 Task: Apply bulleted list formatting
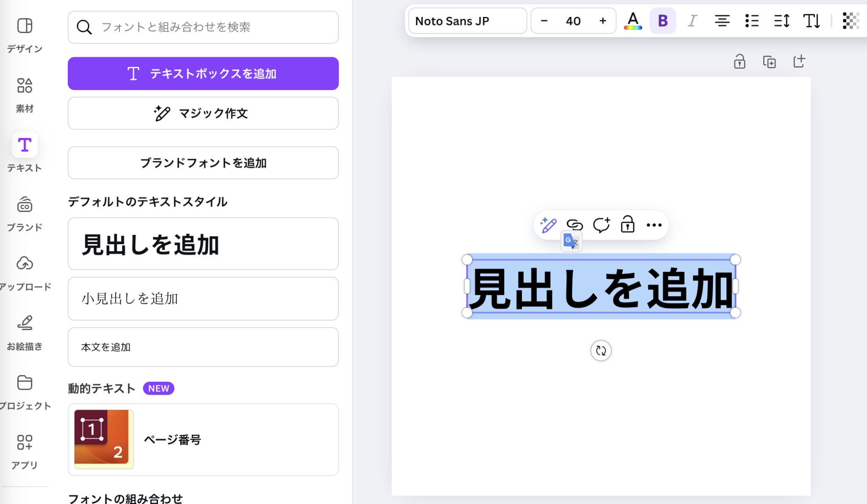pos(752,20)
